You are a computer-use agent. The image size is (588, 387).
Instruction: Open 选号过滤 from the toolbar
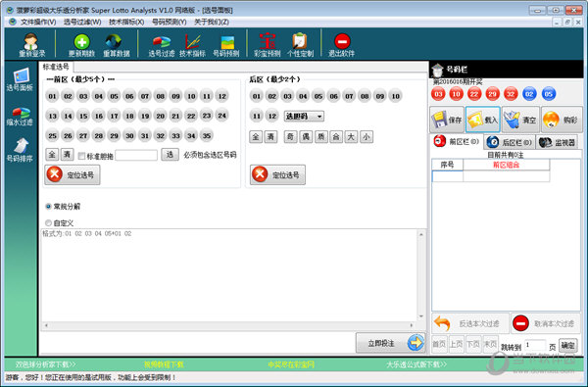point(162,46)
